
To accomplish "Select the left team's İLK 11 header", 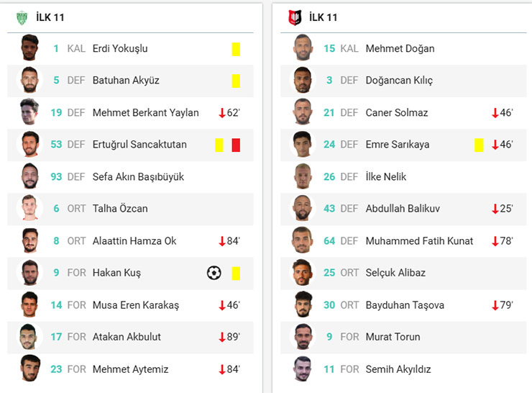I will tap(50, 17).
